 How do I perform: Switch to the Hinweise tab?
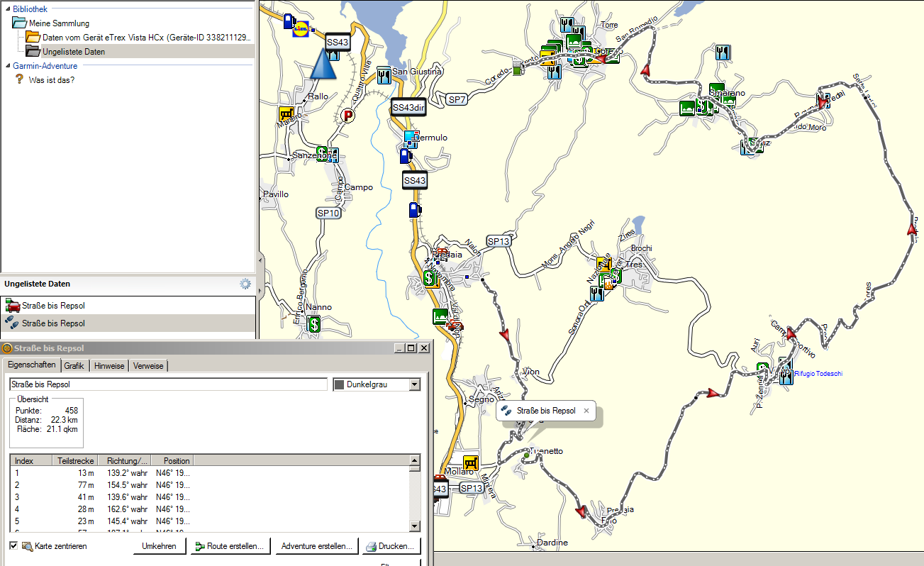click(109, 366)
